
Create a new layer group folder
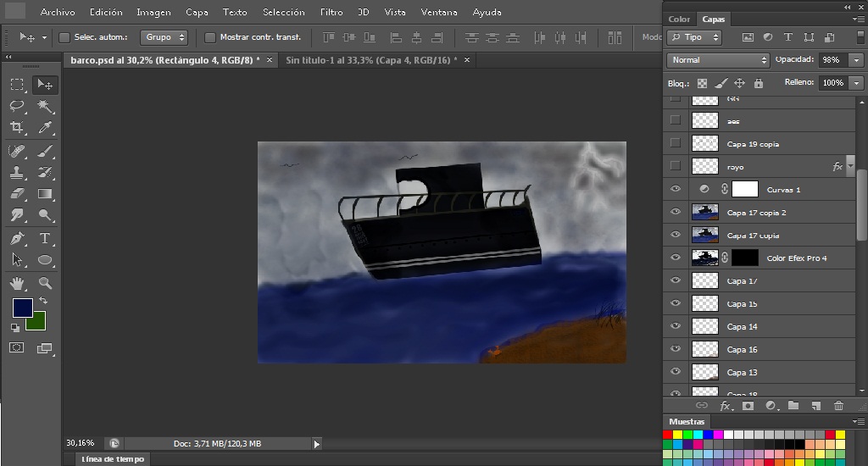[x=793, y=406]
